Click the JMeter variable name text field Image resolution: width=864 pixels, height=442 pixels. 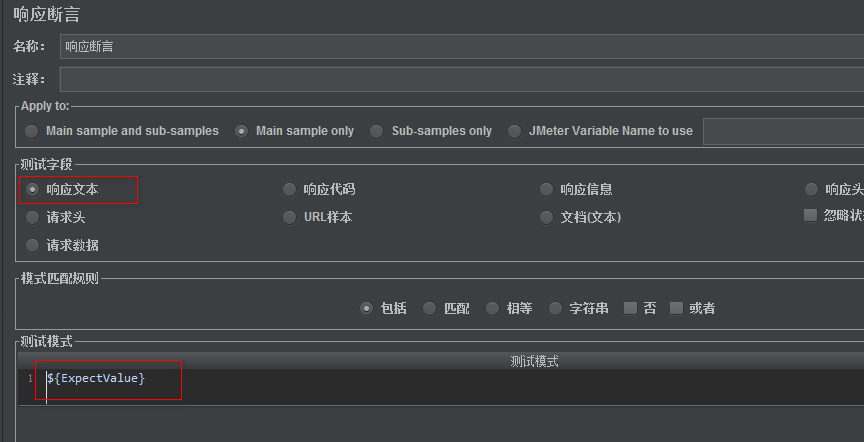point(782,131)
